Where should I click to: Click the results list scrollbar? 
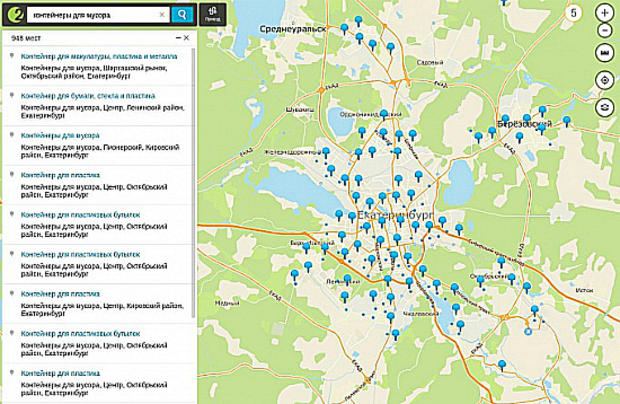coord(193,182)
